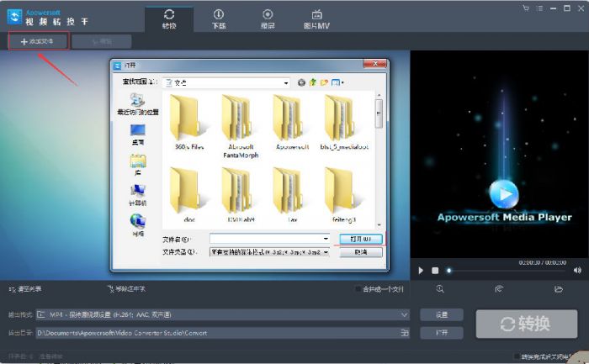Open the menu list icon in title bar
589x364 pixels.
tap(540, 8)
